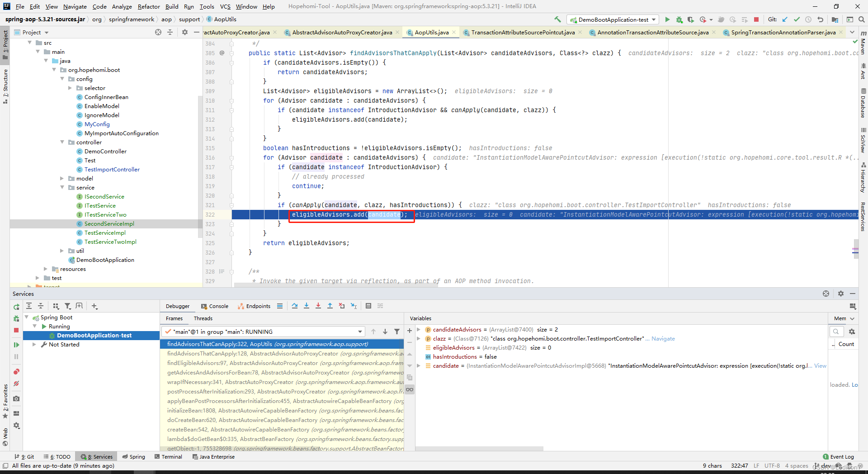Open Git history clock icon

tap(808, 19)
